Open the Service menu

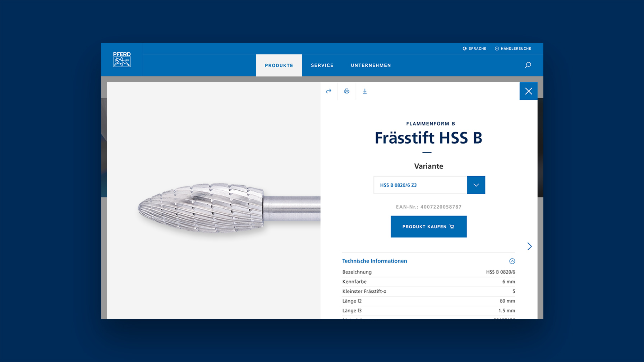click(322, 65)
